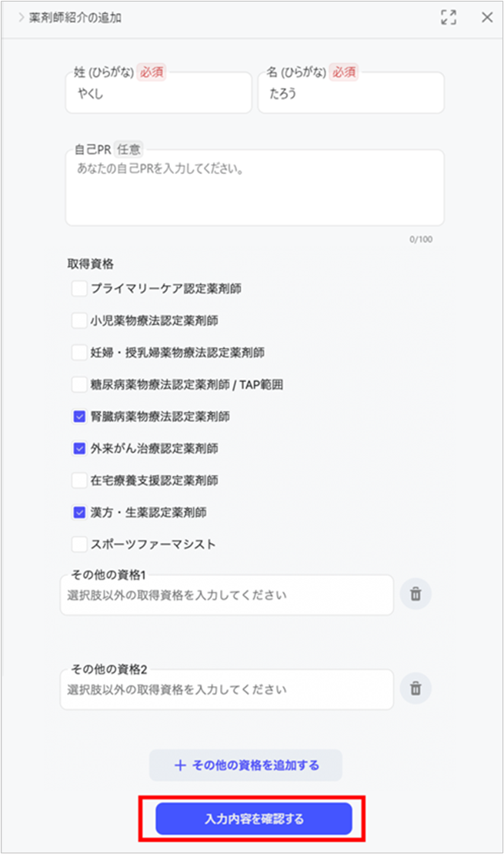The height and width of the screenshot is (854, 504).
Task: Check プライマリーケア認定薬剤師 checkbox
Action: 79,289
